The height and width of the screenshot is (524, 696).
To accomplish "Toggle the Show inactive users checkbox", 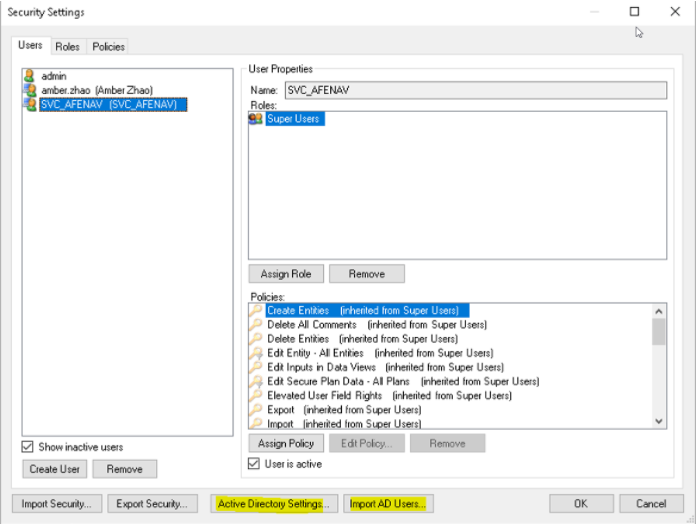I will point(29,447).
